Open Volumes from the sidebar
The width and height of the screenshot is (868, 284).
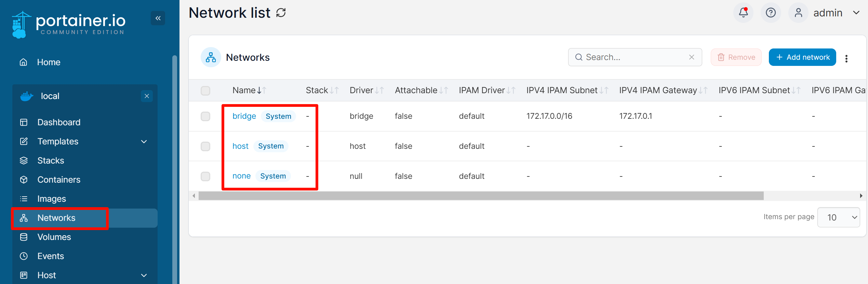(x=54, y=237)
